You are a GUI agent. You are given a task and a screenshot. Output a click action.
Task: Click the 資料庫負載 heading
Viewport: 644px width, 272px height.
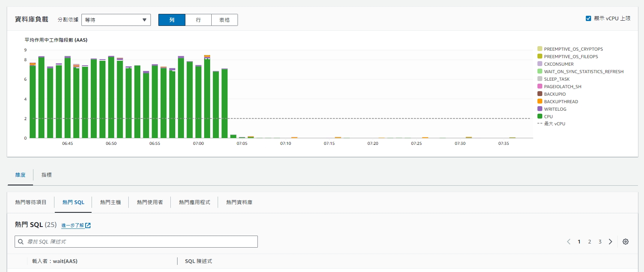tap(32, 19)
